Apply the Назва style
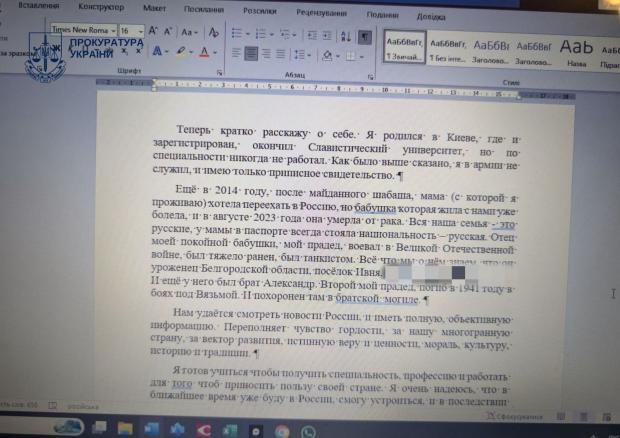This screenshot has width=620, height=438. 576,50
